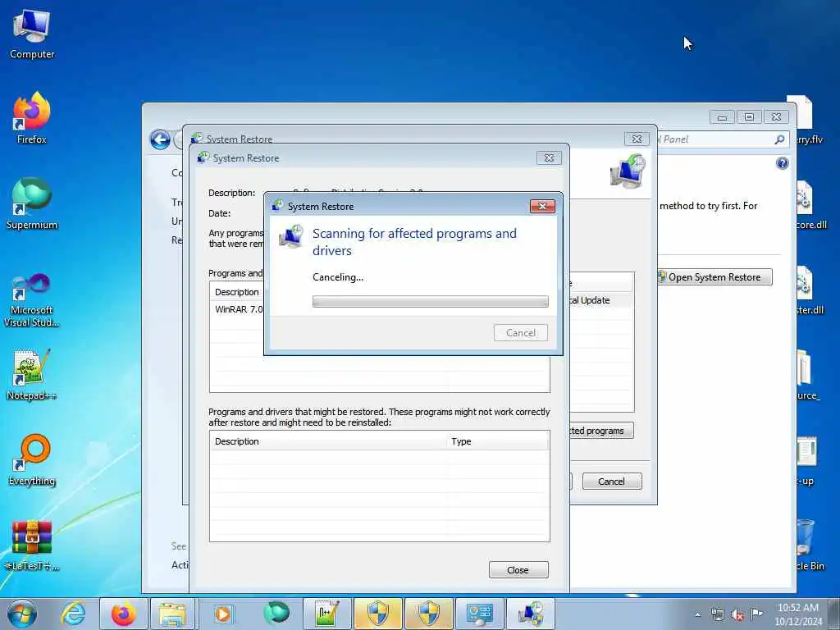The image size is (840, 630).
Task: Click the Windows Start orb
Action: [x=22, y=614]
